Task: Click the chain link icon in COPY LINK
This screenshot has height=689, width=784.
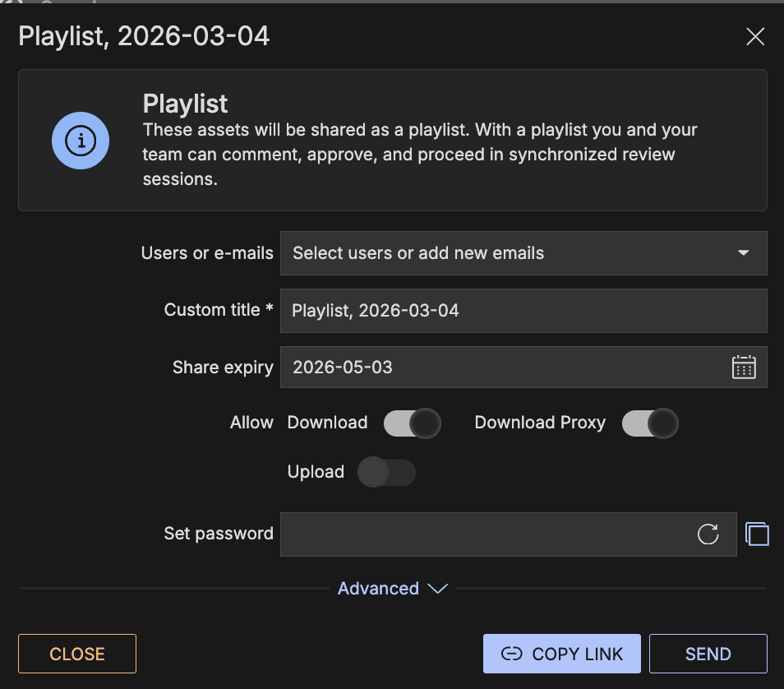Action: 511,654
